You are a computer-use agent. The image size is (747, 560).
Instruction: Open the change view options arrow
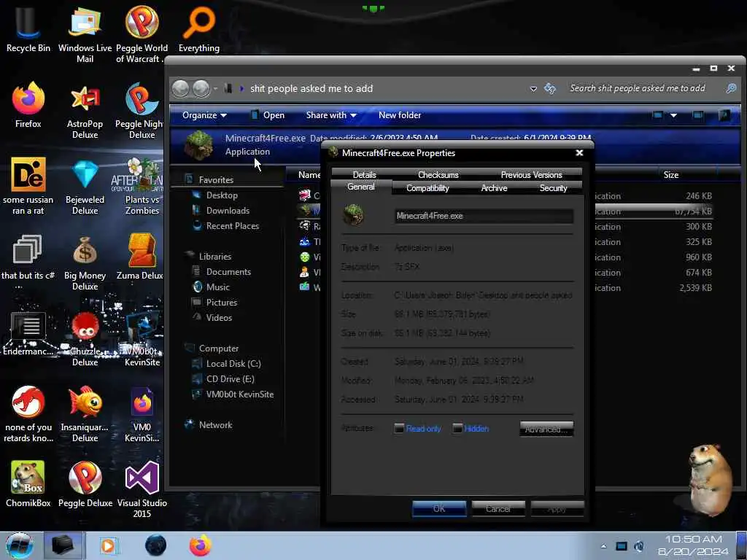coord(673,115)
